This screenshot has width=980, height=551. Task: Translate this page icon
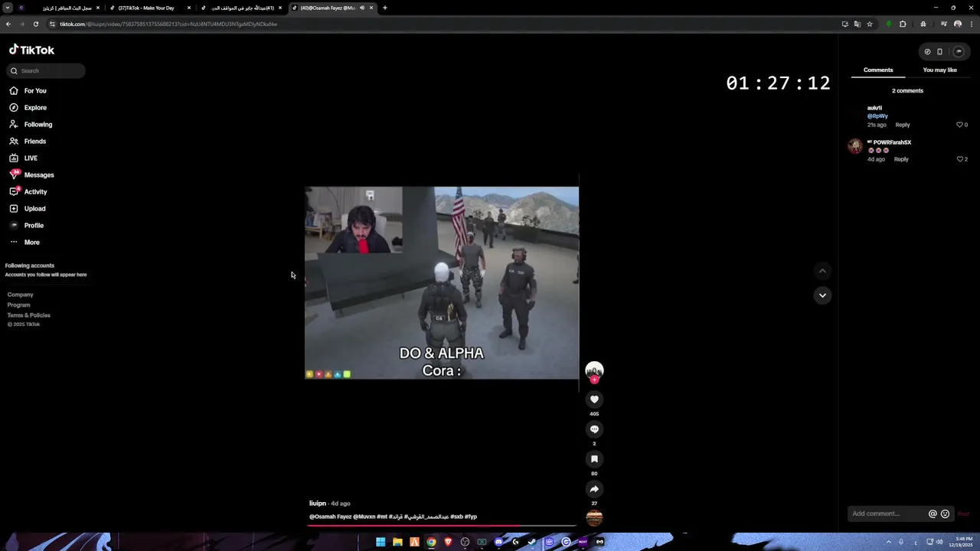tap(857, 24)
